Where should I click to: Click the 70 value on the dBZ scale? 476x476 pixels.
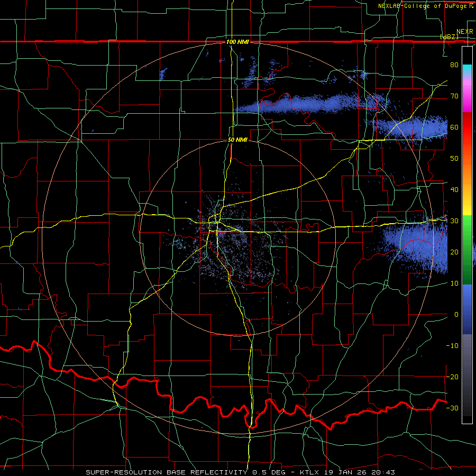tap(454, 96)
